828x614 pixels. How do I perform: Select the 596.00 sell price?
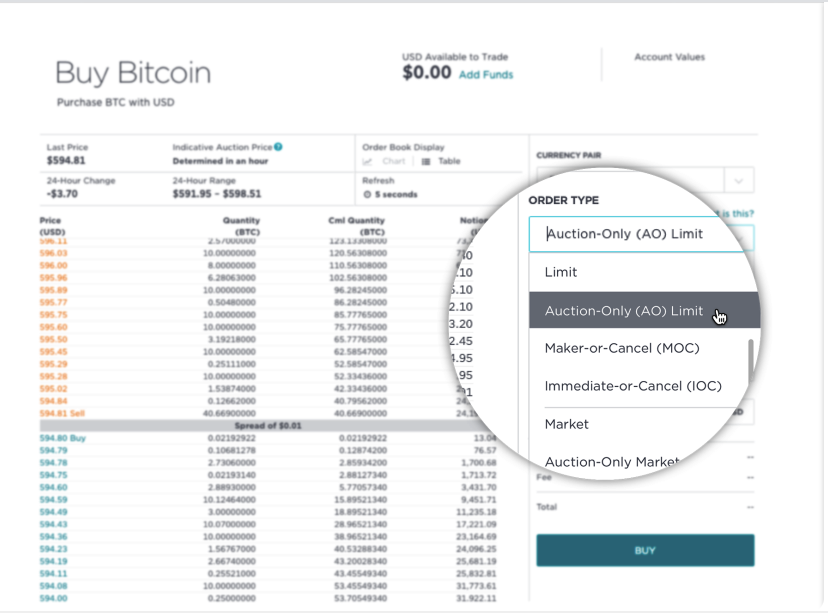pos(53,266)
